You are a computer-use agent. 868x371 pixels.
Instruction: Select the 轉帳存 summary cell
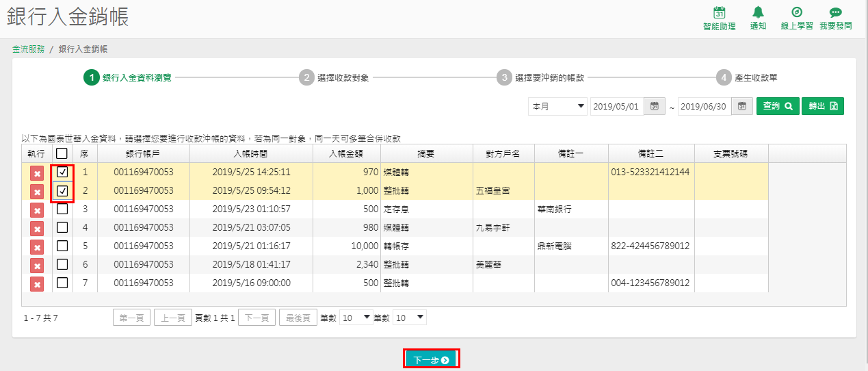point(426,246)
